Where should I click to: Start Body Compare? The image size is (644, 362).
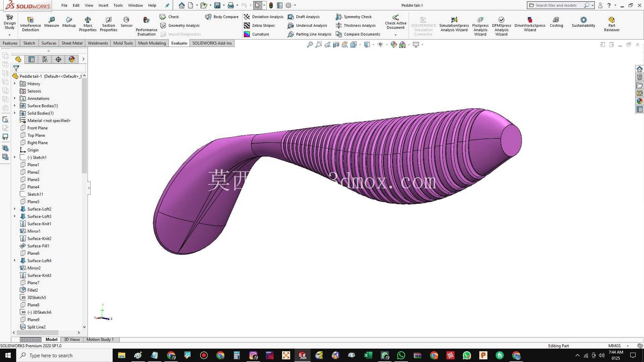(x=222, y=17)
